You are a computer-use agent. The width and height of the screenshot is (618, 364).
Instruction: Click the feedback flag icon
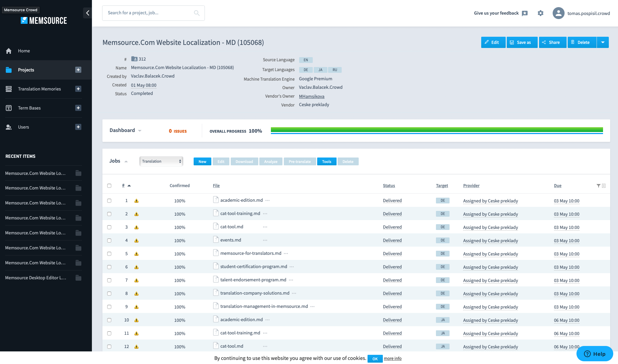[525, 13]
